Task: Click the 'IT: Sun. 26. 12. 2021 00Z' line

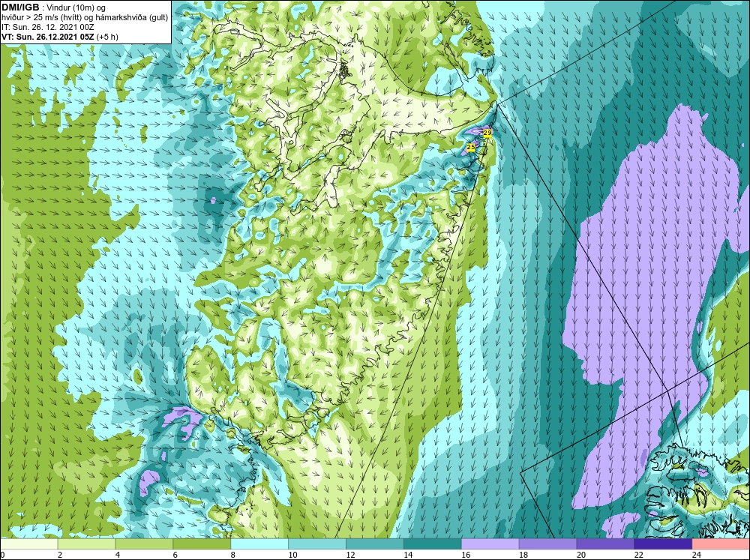Action: click(48, 27)
